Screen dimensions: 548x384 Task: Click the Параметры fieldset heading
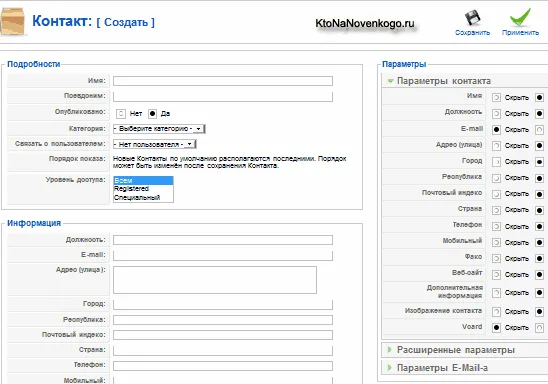(x=404, y=64)
